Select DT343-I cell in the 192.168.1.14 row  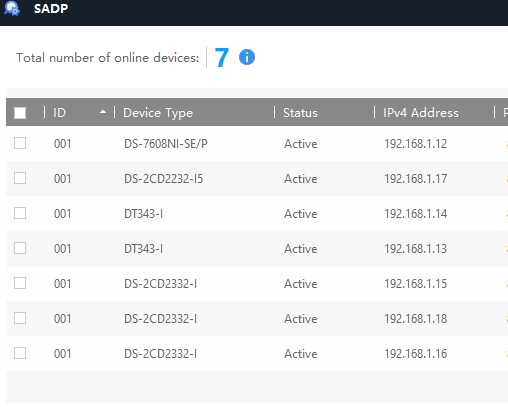143,214
